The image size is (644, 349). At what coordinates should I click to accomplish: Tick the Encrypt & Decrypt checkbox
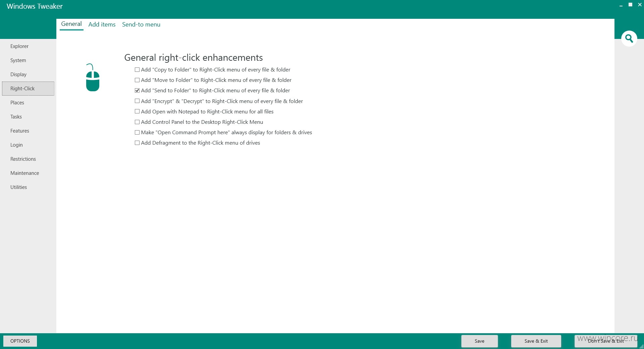coord(137,101)
